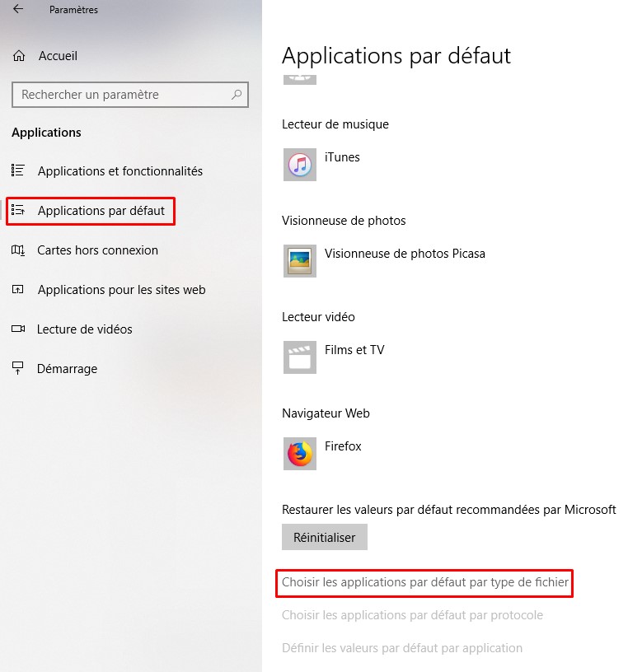Open Films et TV video player icon
The height and width of the screenshot is (672, 628).
299,357
